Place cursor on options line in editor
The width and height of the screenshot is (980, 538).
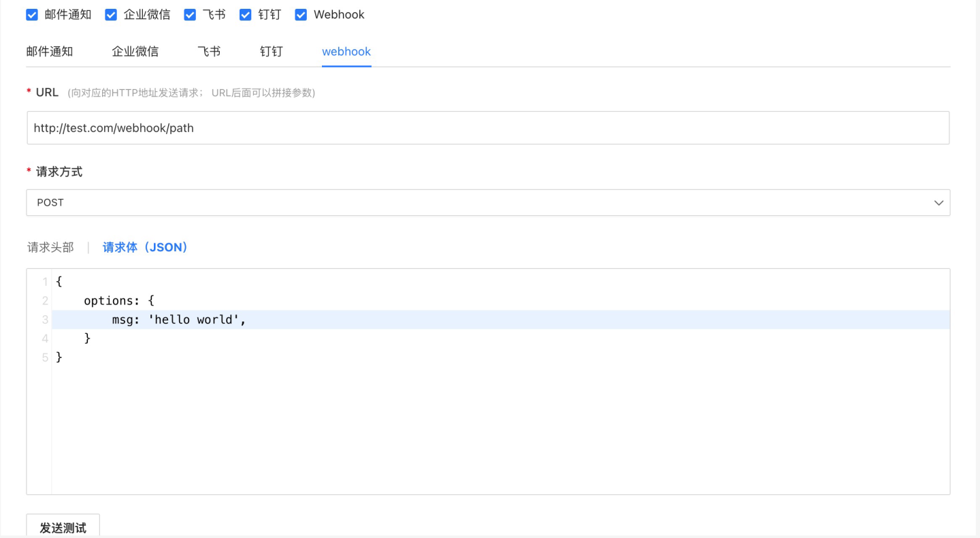pyautogui.click(x=119, y=300)
